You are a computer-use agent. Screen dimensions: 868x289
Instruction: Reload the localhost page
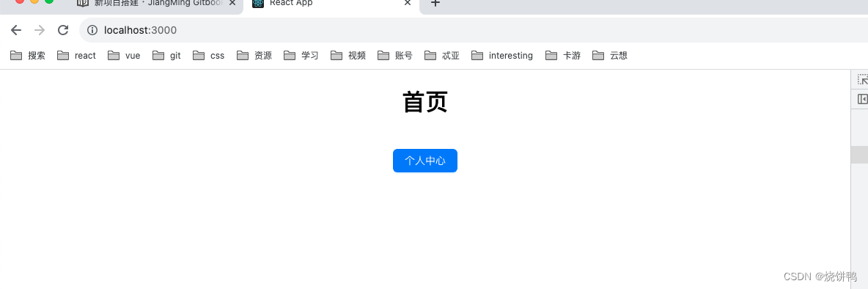[63, 30]
